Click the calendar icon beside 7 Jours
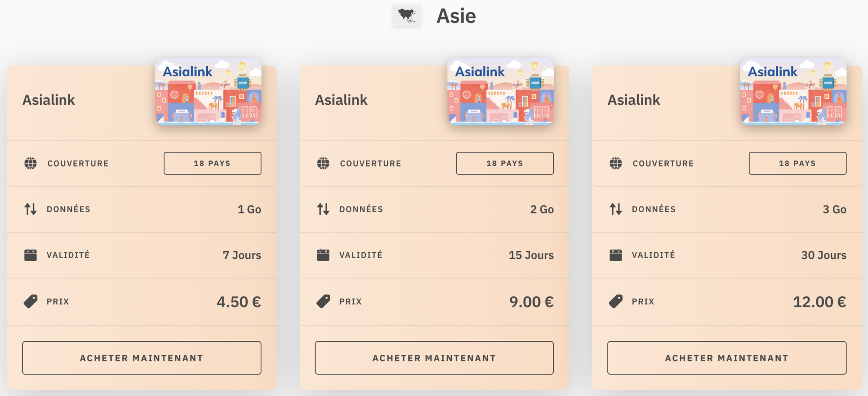This screenshot has height=396, width=868. 30,255
